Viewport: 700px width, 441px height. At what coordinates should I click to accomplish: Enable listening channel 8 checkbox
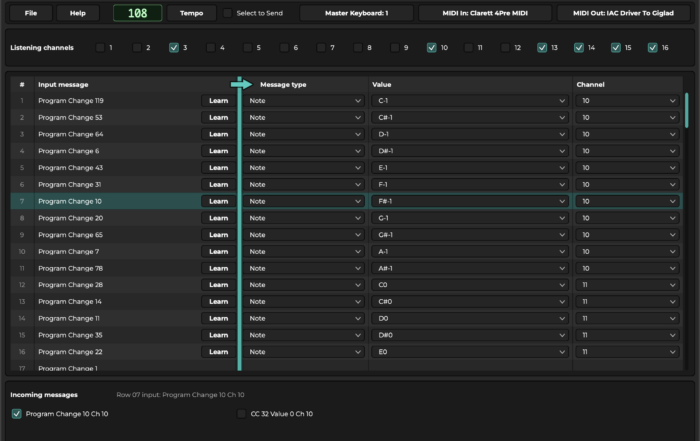[x=358, y=48]
